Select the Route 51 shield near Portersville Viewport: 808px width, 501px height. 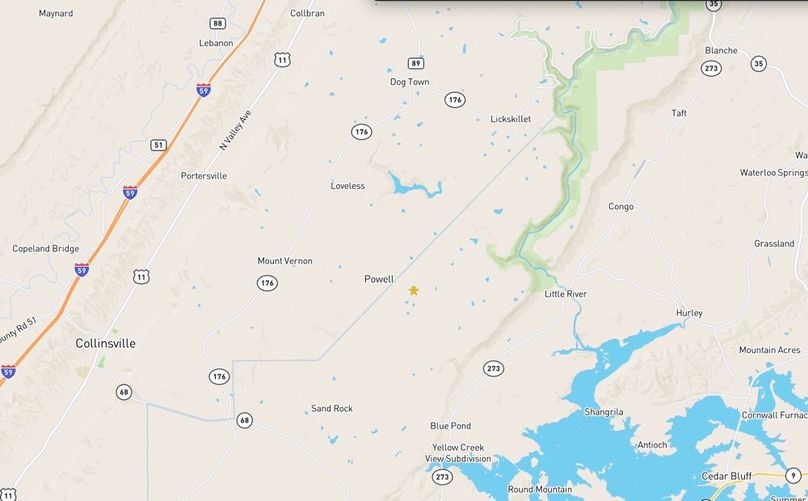(158, 145)
